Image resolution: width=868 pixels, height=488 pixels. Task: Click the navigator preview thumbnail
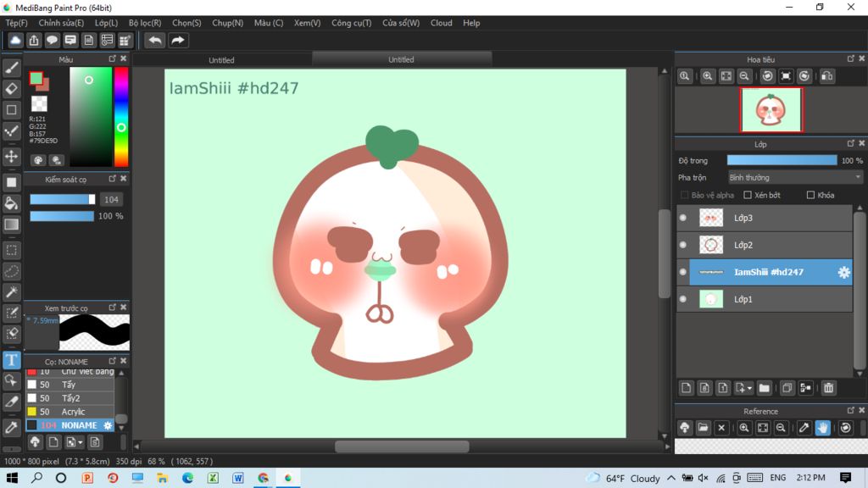pyautogui.click(x=771, y=109)
